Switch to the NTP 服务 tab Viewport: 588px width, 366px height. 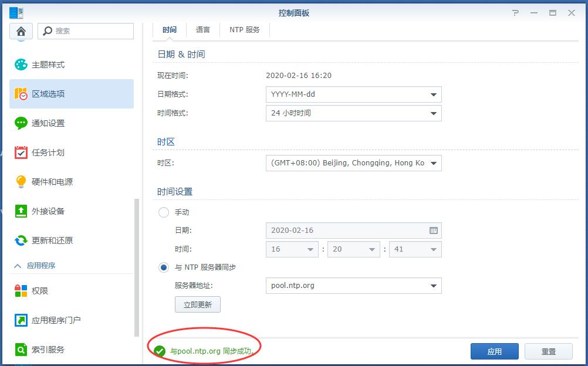[244, 30]
